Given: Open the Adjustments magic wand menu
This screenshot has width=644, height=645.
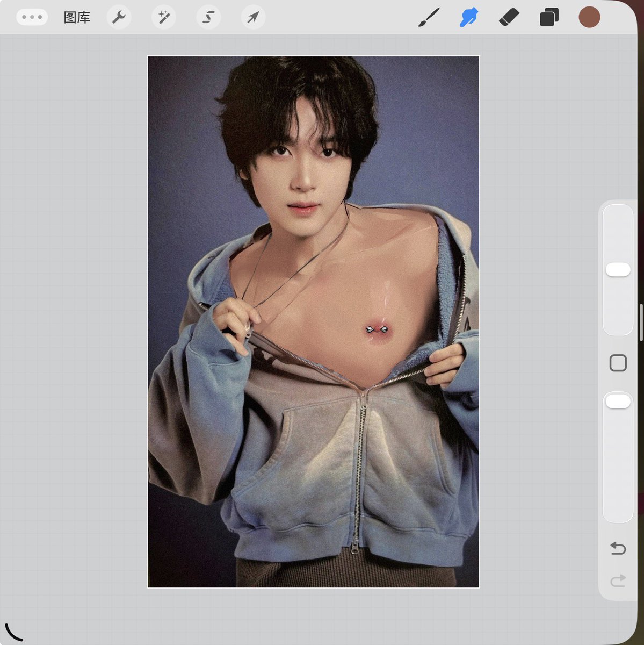Looking at the screenshot, I should [163, 17].
